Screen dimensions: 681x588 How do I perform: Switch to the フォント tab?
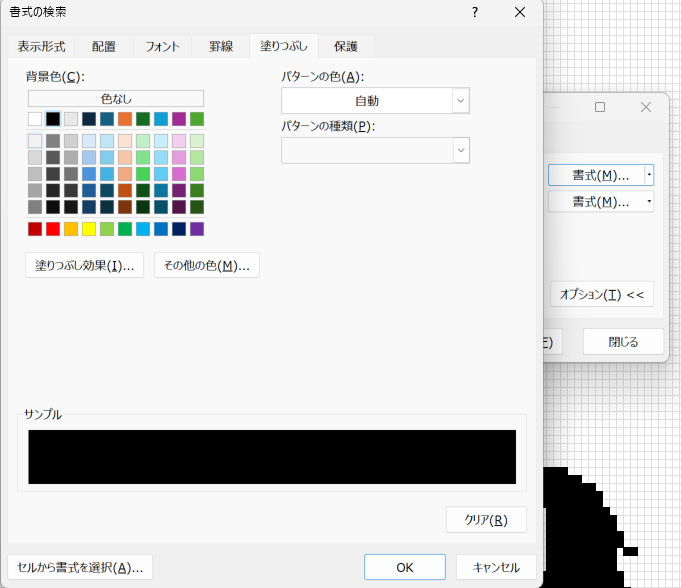pos(163,46)
